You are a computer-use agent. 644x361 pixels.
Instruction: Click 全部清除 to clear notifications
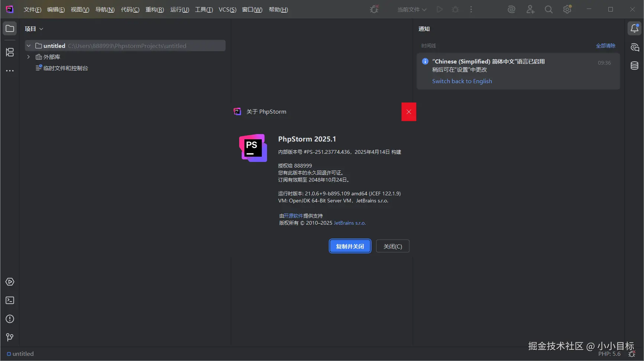[606, 46]
